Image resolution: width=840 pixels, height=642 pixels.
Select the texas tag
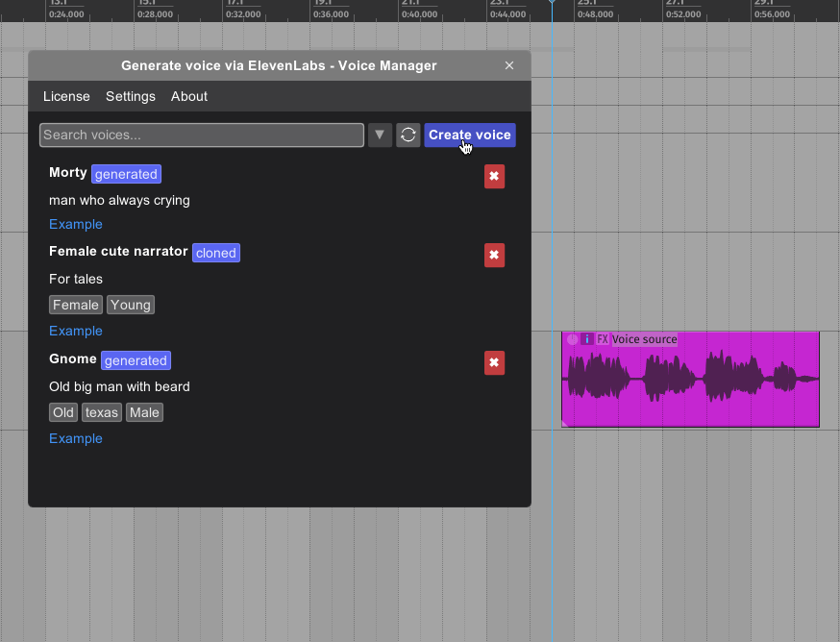(x=101, y=412)
